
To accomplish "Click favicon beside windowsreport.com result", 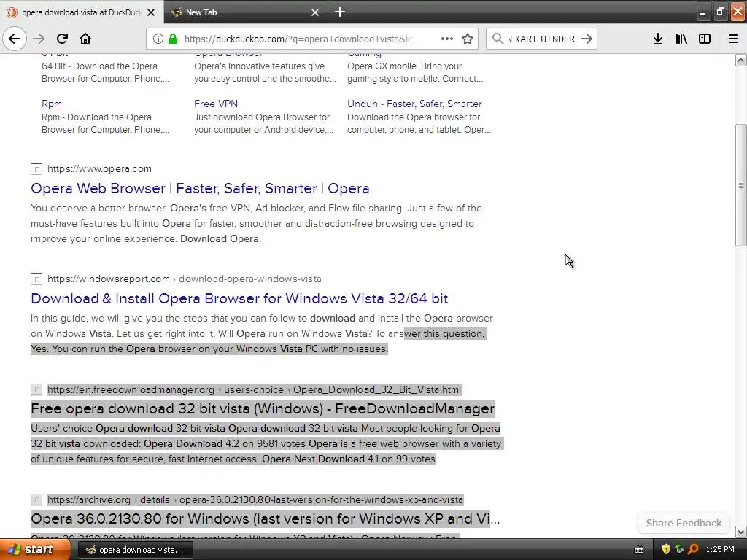I will pos(36,279).
